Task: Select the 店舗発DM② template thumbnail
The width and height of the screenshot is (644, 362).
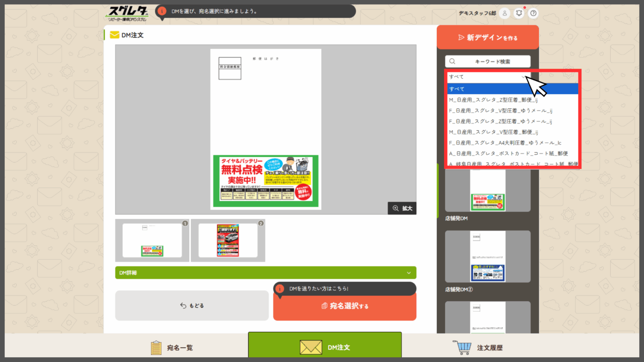Action: point(488,257)
